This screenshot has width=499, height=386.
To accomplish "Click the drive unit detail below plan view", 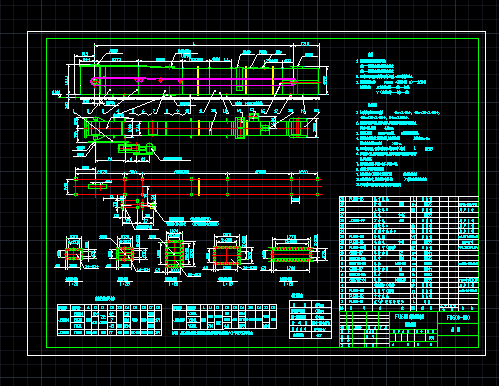I will 136,148.
